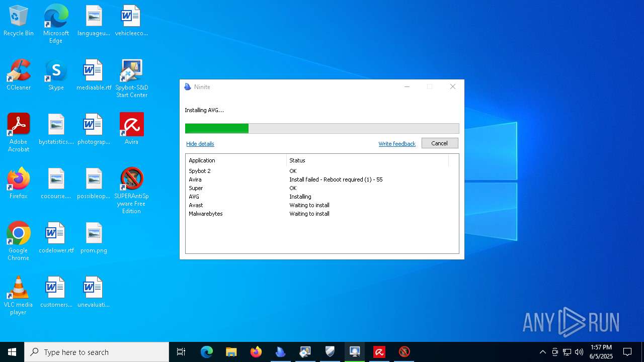Click the Avira icon in the taskbar
The height and width of the screenshot is (362, 644).
(x=379, y=352)
